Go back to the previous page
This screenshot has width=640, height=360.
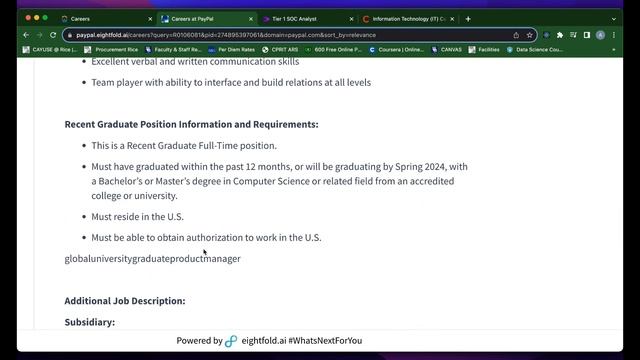click(x=26, y=35)
